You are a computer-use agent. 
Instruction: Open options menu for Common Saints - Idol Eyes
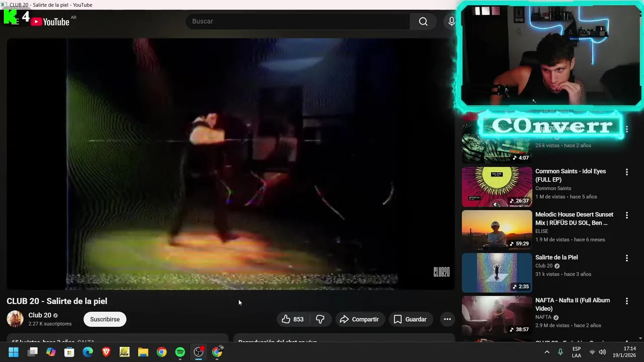[x=626, y=172]
